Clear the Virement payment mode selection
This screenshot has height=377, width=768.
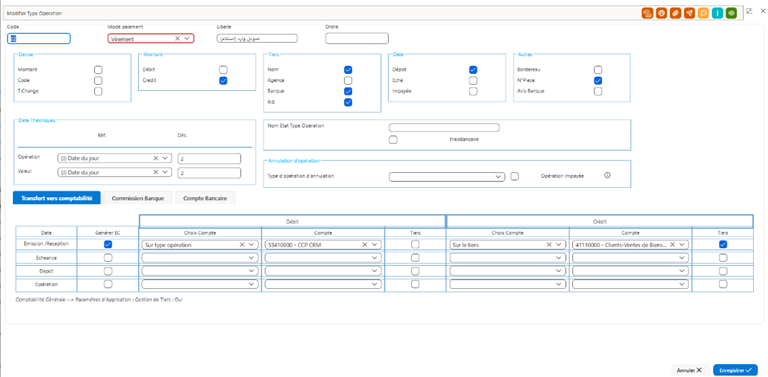point(177,38)
